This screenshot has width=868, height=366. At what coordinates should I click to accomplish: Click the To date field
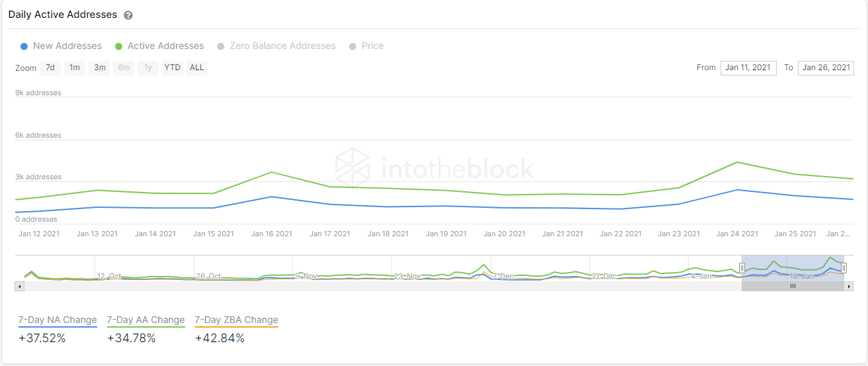tap(826, 68)
